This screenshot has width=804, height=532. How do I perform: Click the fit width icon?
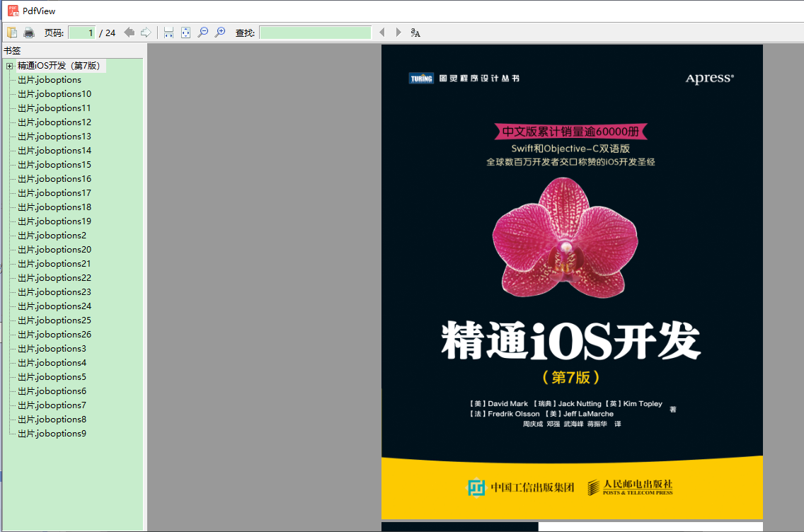[168, 33]
